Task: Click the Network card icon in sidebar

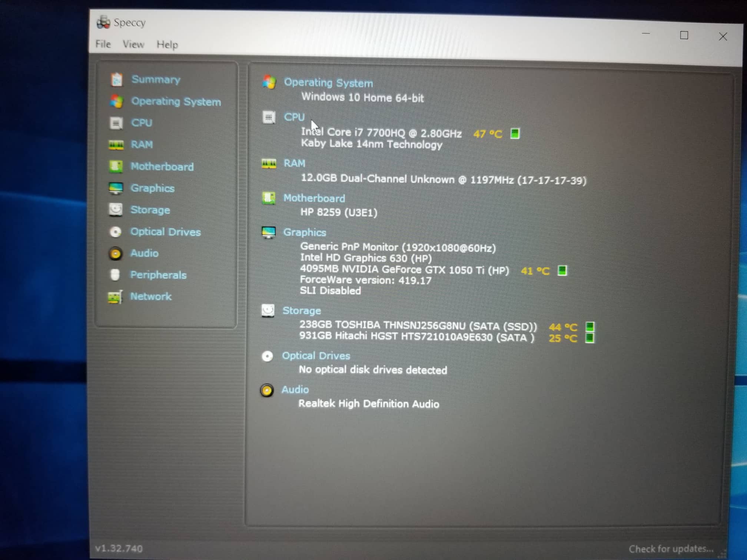Action: click(x=115, y=297)
